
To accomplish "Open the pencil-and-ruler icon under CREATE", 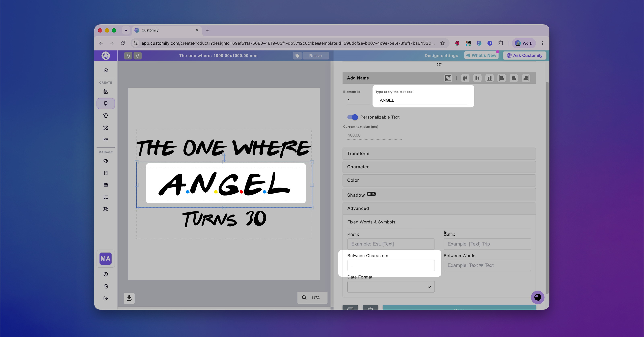I will pos(106,128).
